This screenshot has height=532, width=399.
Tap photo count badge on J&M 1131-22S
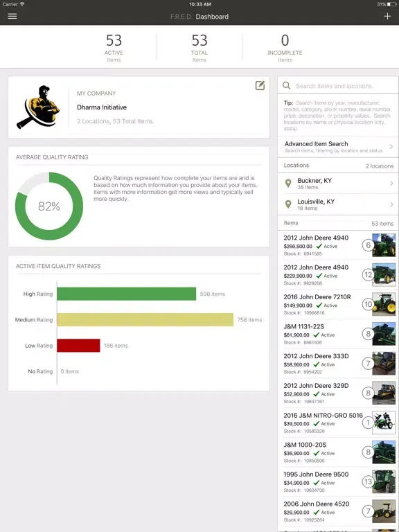pos(368,334)
